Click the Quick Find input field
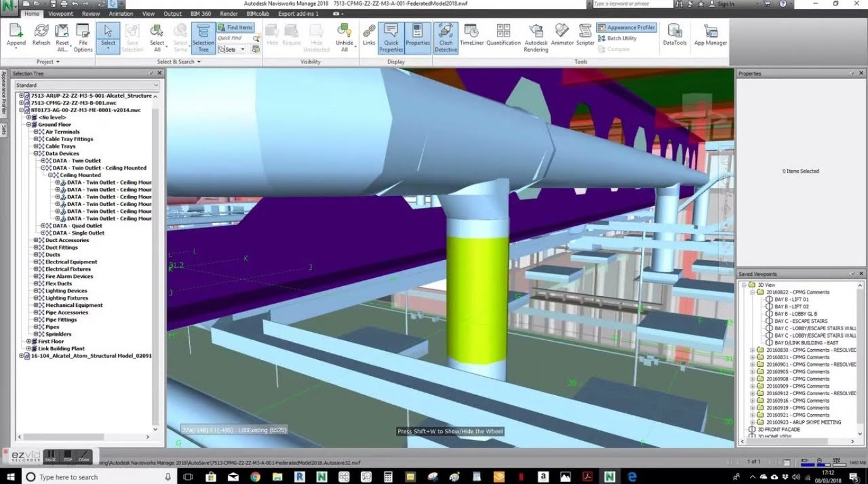The image size is (868, 484). click(234, 38)
